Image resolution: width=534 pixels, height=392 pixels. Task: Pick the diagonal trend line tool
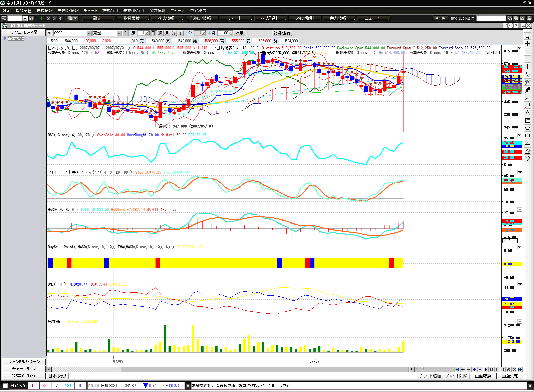(528, 51)
